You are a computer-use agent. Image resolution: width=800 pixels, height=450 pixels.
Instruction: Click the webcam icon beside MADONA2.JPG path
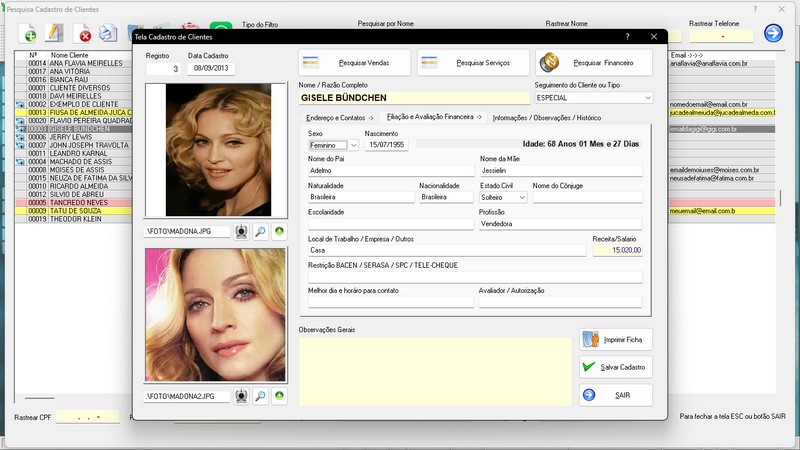pos(241,397)
